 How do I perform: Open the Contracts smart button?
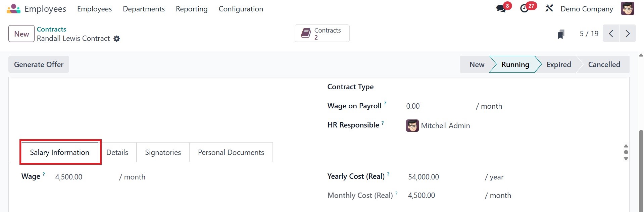[x=322, y=34]
